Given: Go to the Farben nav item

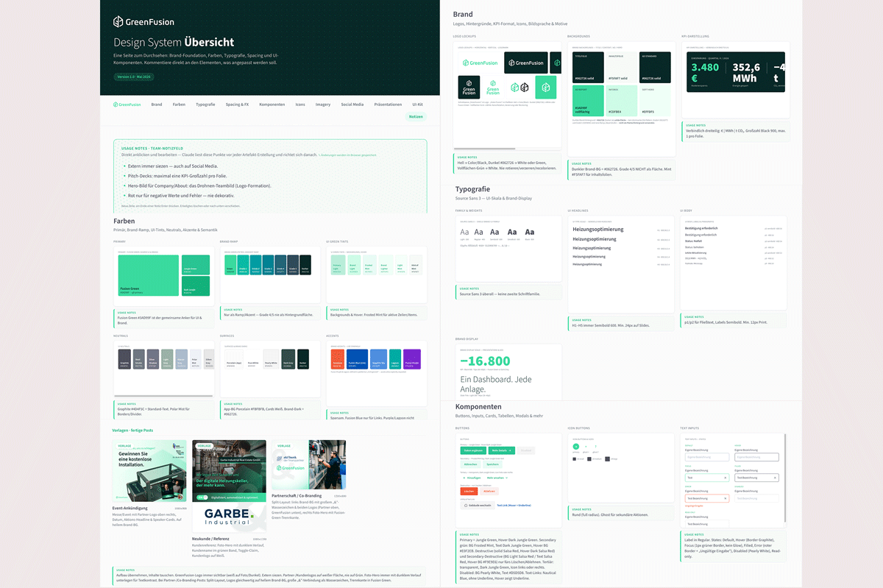Looking at the screenshot, I should (x=179, y=105).
